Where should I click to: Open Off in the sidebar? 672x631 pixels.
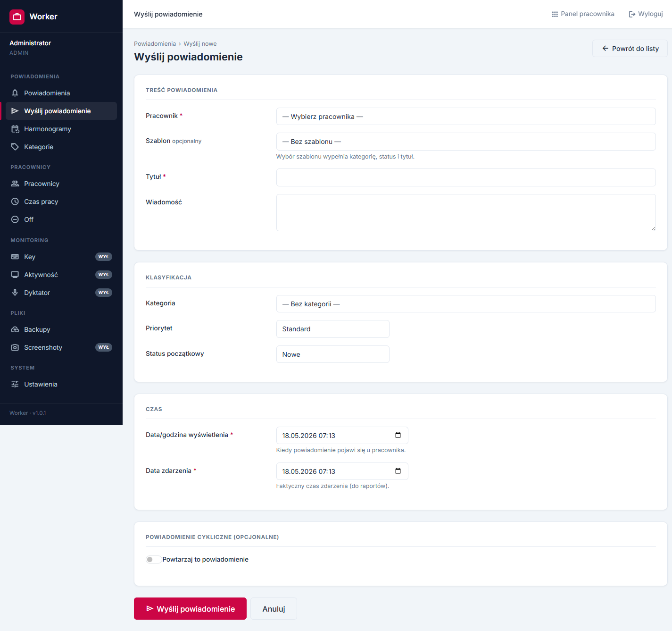coord(61,219)
